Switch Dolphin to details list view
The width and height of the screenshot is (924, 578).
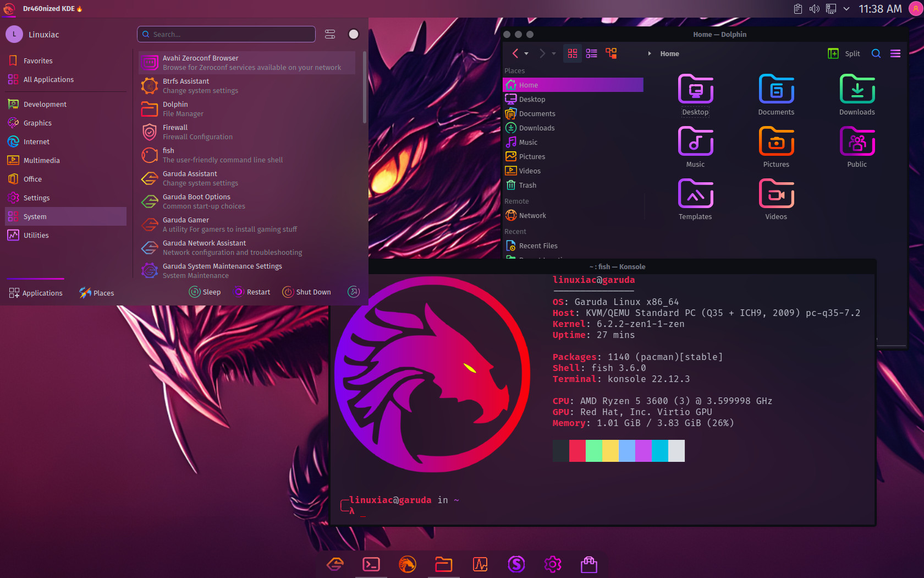point(592,53)
